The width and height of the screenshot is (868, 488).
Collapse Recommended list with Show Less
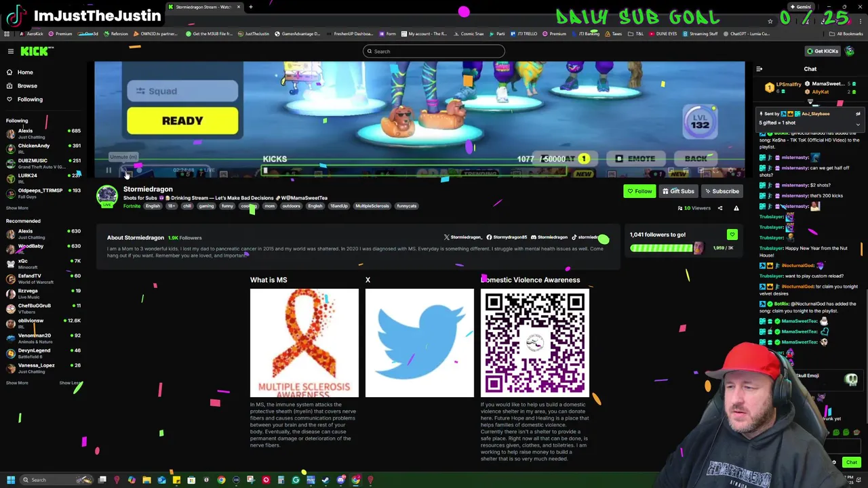tap(70, 383)
